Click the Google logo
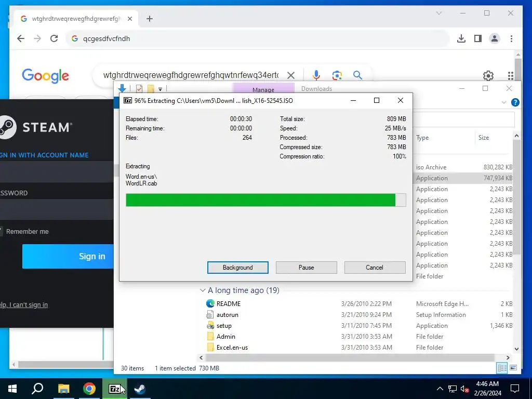 [x=46, y=76]
